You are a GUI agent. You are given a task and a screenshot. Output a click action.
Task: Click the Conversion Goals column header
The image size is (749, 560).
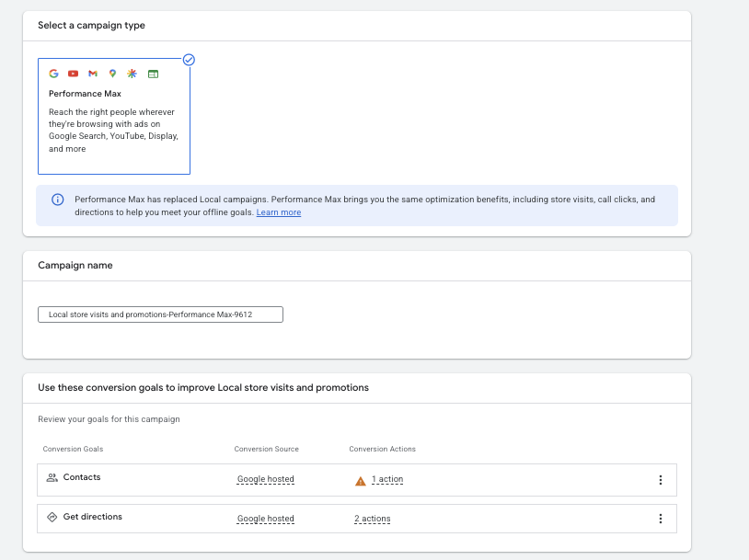(x=73, y=449)
